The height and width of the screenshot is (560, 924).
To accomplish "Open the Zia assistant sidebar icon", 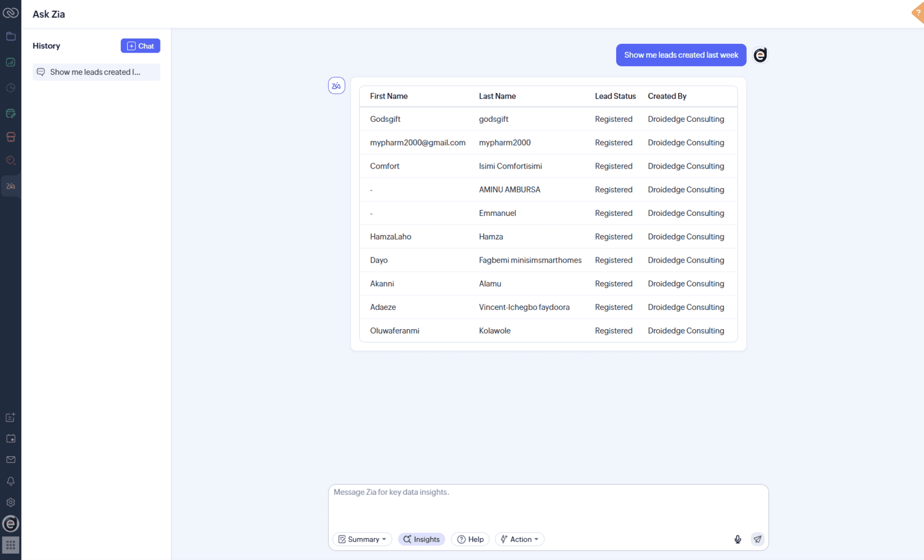I will coord(10,185).
